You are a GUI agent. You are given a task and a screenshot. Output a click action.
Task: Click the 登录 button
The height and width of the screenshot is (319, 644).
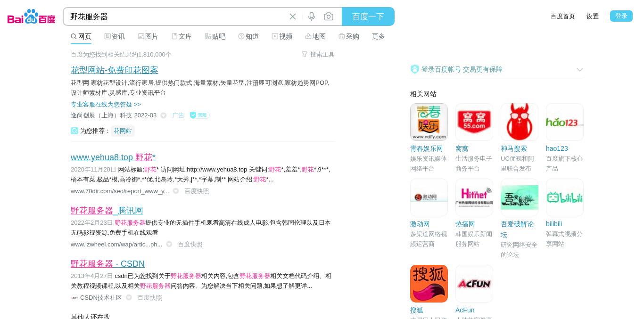tap(621, 16)
